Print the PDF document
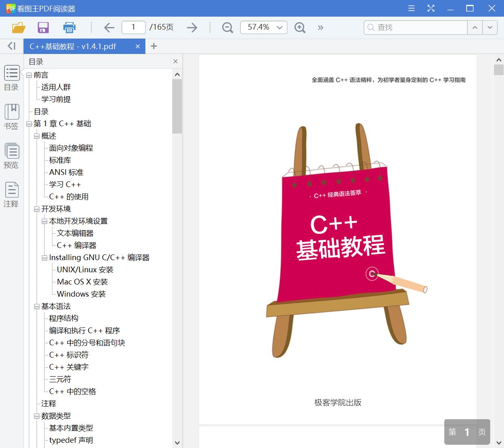504x448 pixels. click(x=69, y=27)
